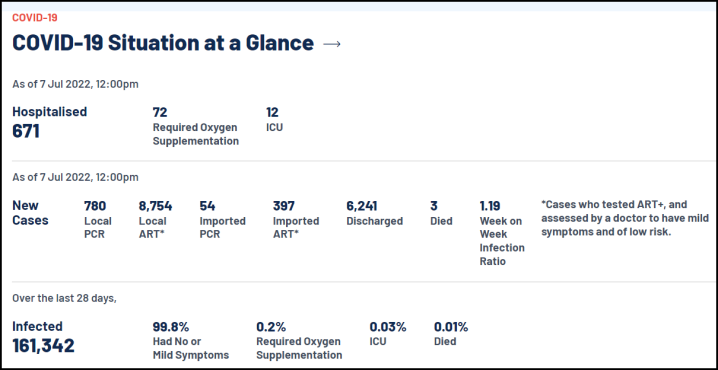Click the 0.03% ICU percentage
The image size is (718, 370).
tap(388, 334)
